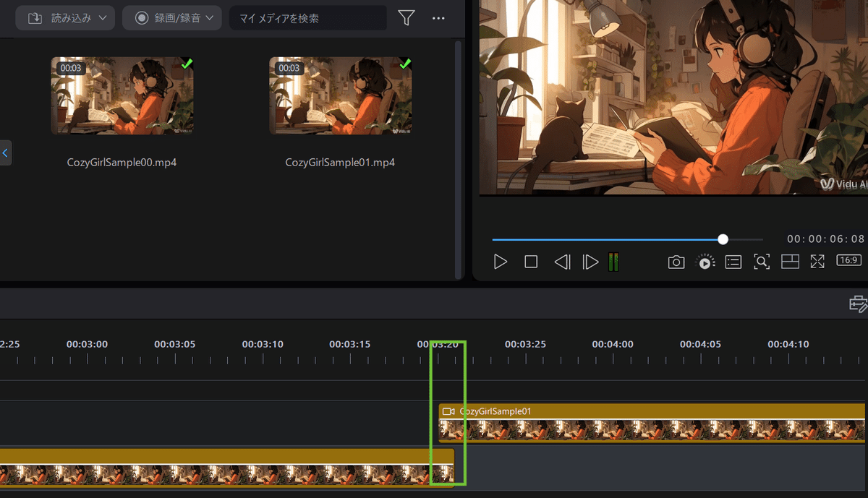868x498 pixels.
Task: Click the 00:00:06:08 timecode display
Action: 825,239
